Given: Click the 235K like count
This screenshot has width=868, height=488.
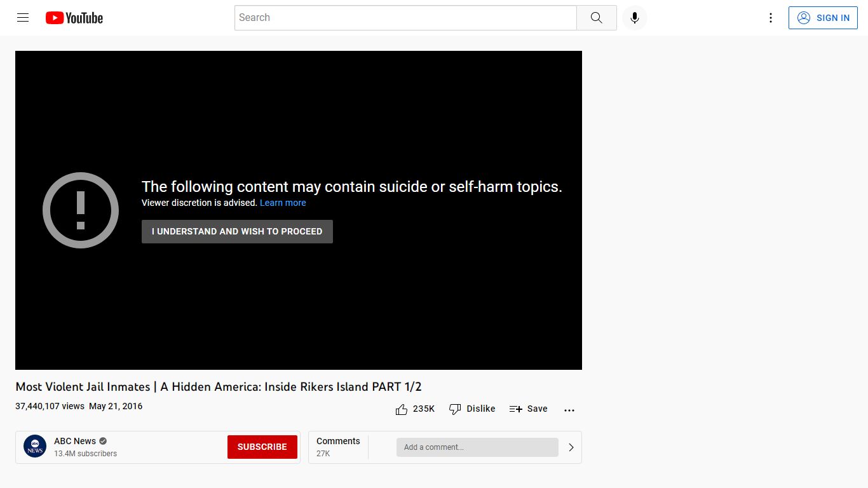Looking at the screenshot, I should [x=424, y=409].
